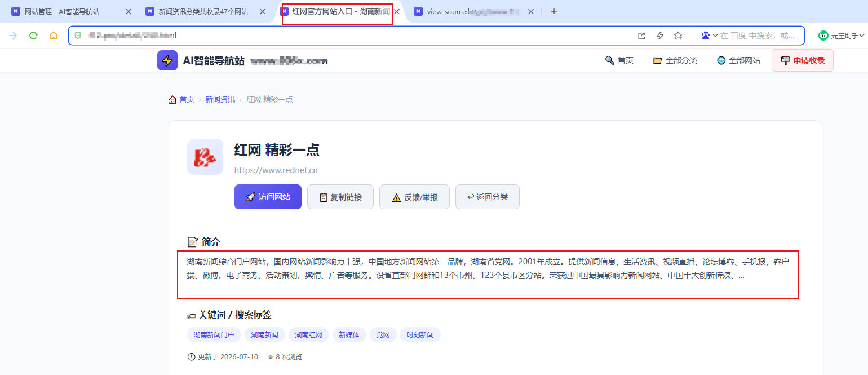Image resolution: width=868 pixels, height=375 pixels.
Task: Click the lightning speed-mode icon
Action: [660, 36]
